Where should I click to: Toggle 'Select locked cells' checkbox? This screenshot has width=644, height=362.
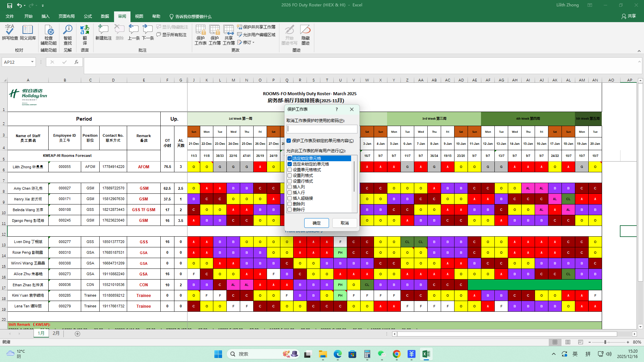tap(290, 159)
